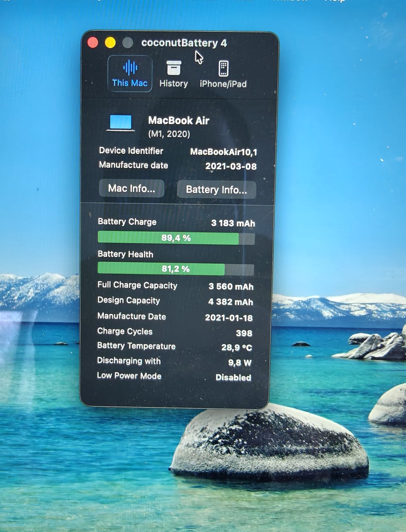Open the History tab
Image resolution: width=406 pixels, height=532 pixels.
173,74
